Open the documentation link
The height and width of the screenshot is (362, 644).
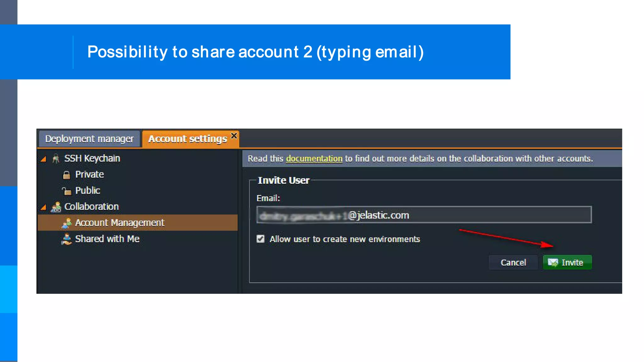click(314, 159)
